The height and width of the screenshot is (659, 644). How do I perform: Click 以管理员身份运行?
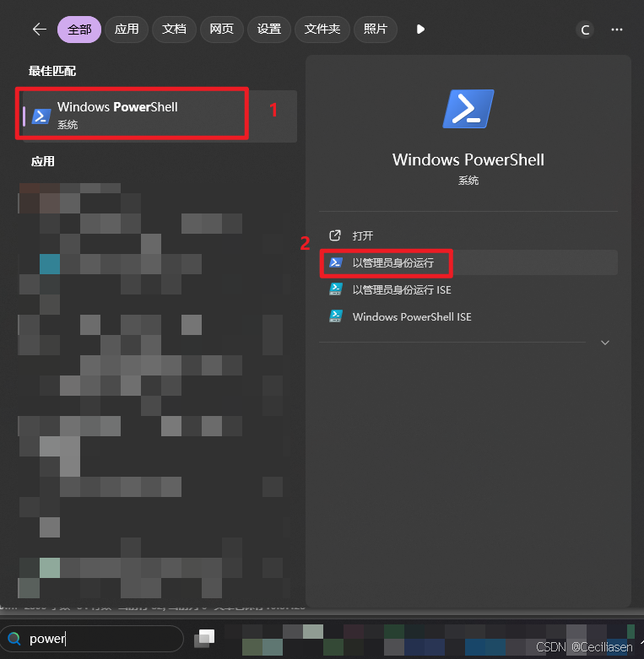[468, 262]
